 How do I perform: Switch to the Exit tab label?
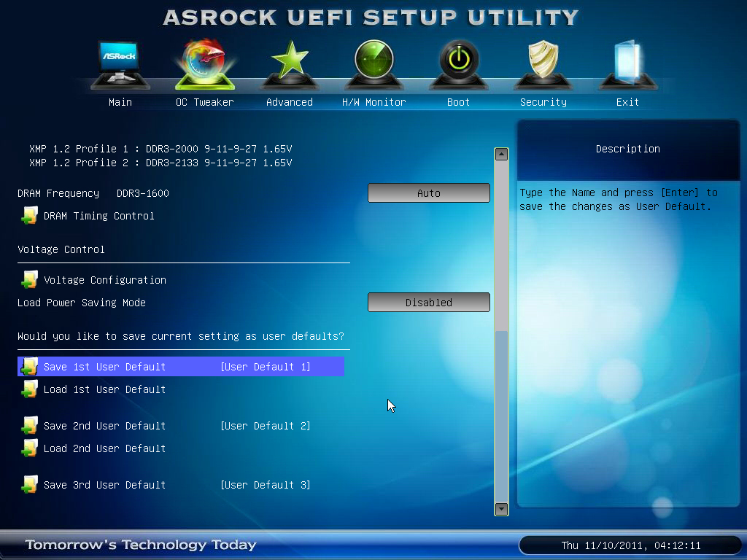click(627, 102)
